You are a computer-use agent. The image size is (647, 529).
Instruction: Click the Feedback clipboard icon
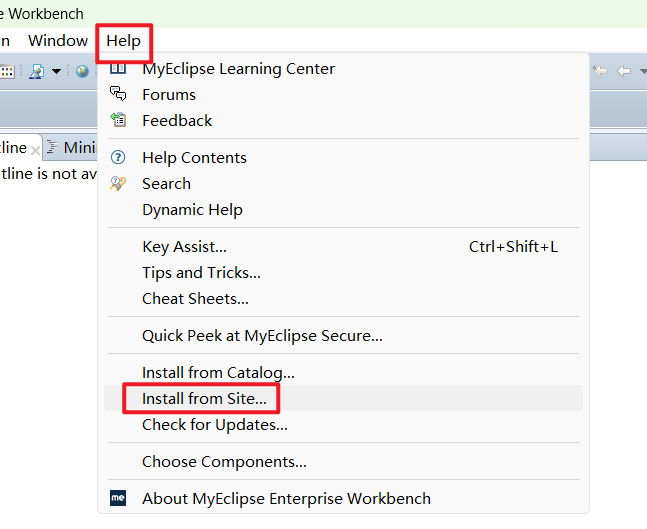[x=118, y=120]
